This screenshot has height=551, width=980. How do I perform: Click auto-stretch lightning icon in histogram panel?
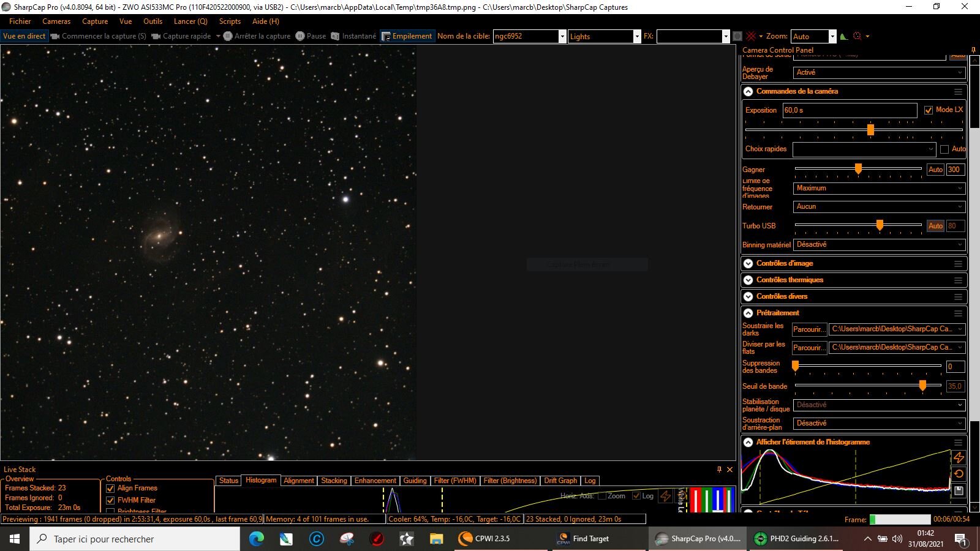pyautogui.click(x=959, y=457)
